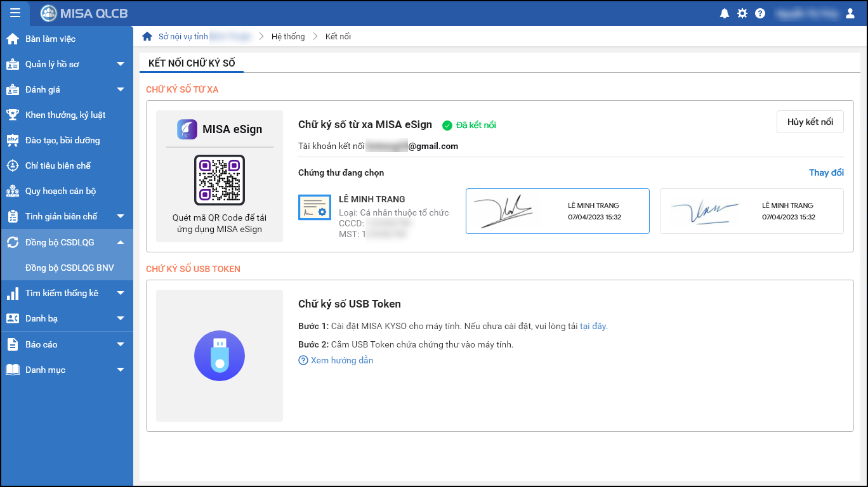The height and width of the screenshot is (487, 868).
Task: Click the Danh bạ contact icon
Action: point(13,318)
